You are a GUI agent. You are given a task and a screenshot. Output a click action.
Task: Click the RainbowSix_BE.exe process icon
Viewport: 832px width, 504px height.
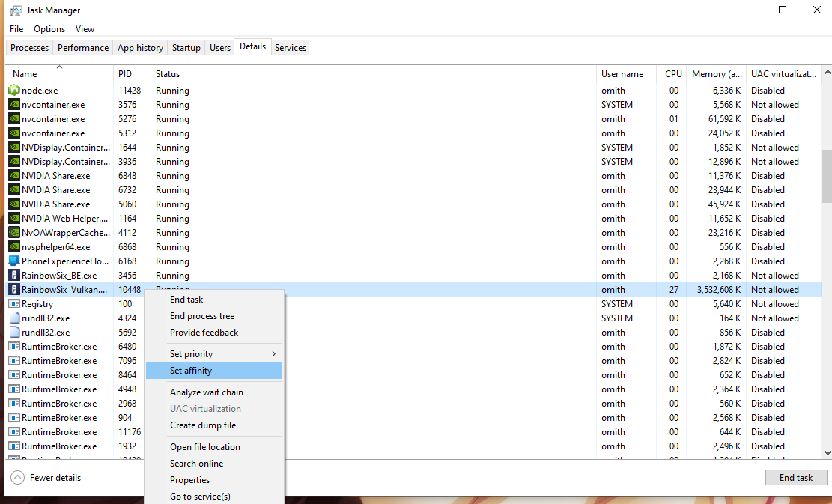point(14,276)
